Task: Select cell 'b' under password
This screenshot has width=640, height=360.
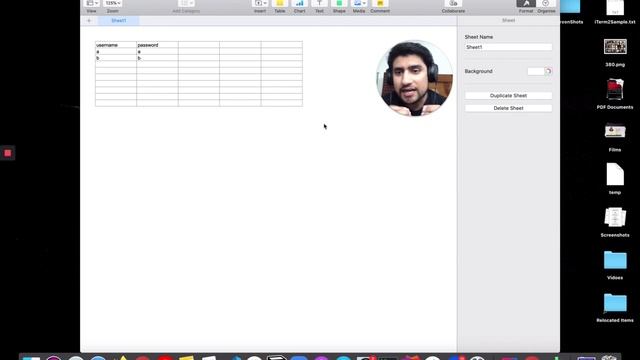Action: [x=157, y=58]
